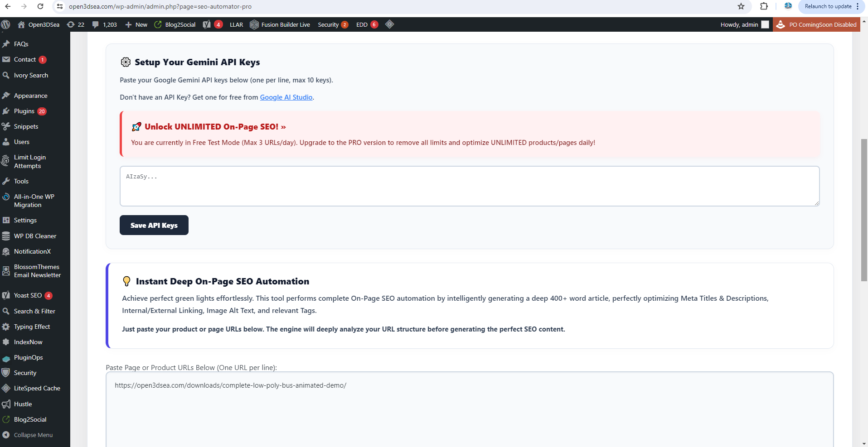Image resolution: width=868 pixels, height=447 pixels.
Task: Open browser three-dot menu
Action: click(858, 6)
